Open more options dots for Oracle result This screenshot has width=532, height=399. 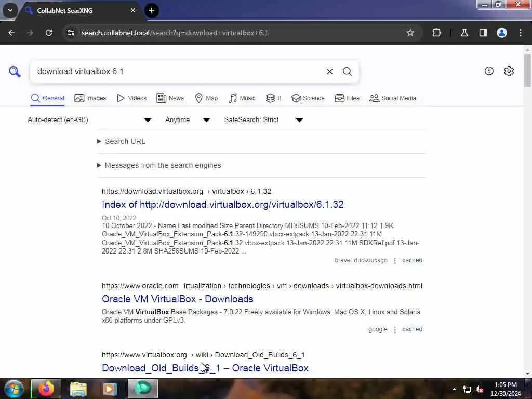[x=395, y=329]
